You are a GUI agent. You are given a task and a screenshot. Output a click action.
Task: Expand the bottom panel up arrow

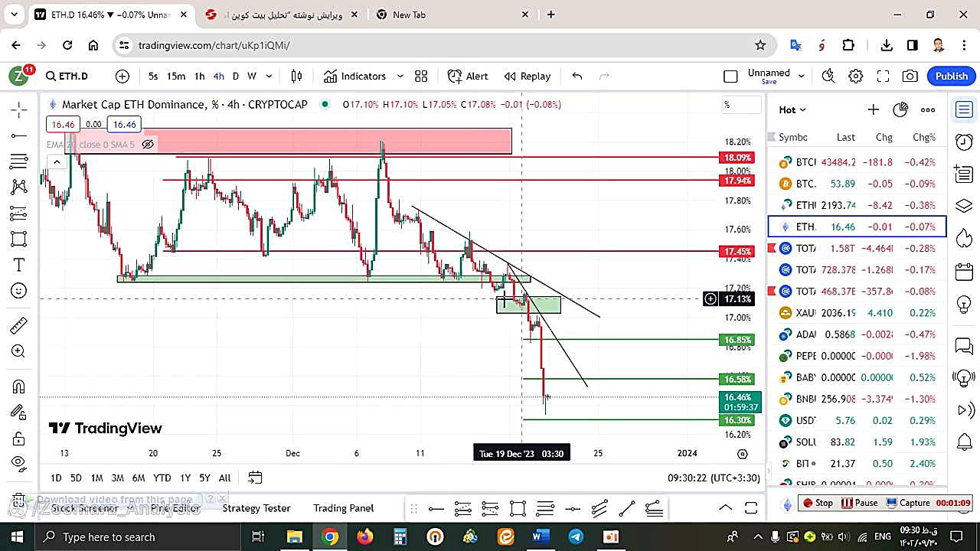click(724, 507)
